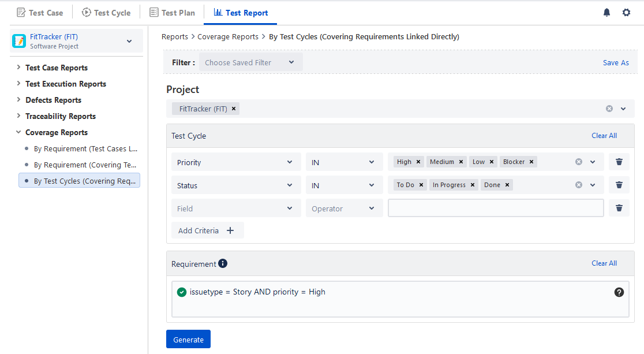Click the empty criteria value input field
The height and width of the screenshot is (354, 644).
click(x=496, y=208)
